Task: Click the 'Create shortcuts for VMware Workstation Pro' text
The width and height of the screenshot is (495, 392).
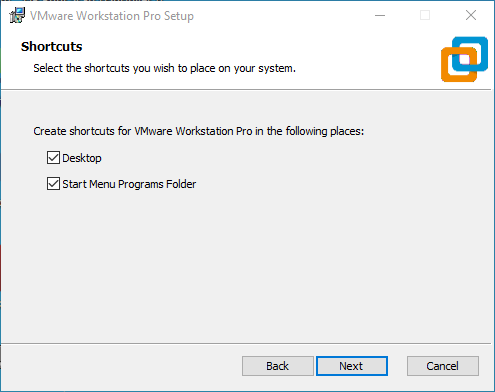Action: pyautogui.click(x=199, y=131)
